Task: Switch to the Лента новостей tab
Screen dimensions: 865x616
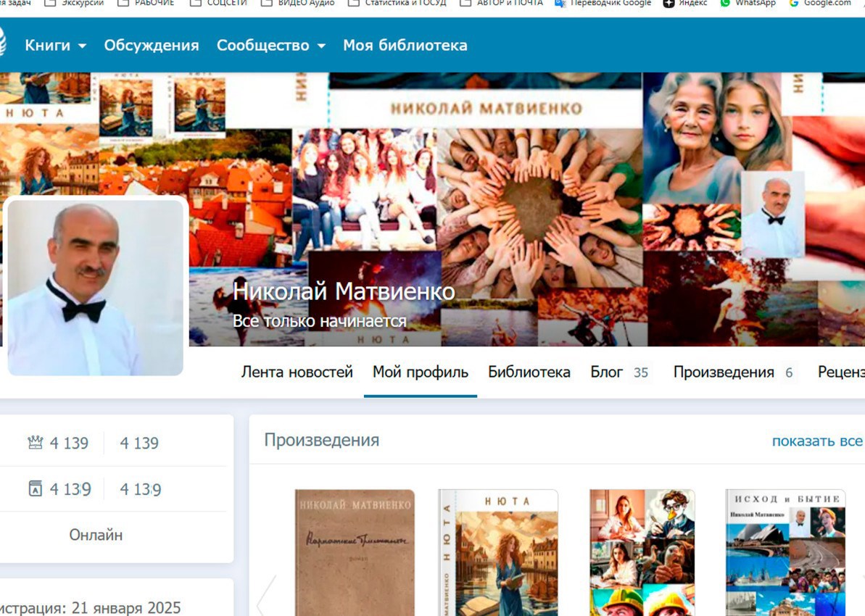Action: point(297,372)
